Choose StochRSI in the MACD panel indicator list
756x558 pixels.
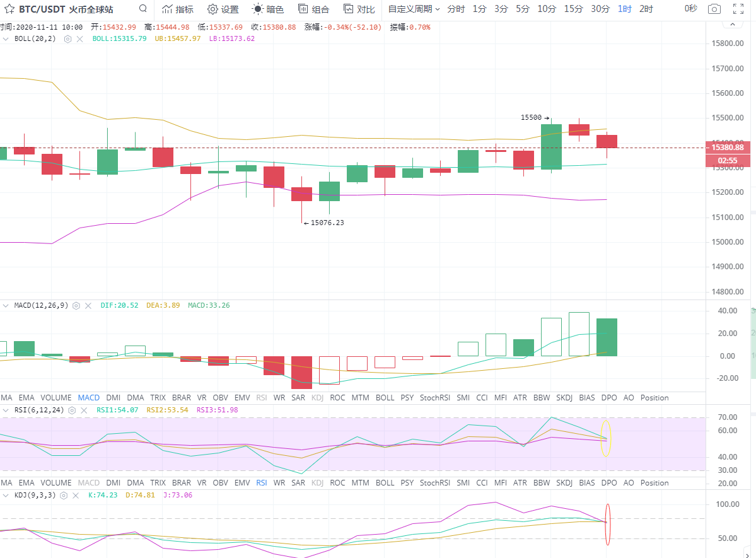tap(434, 398)
